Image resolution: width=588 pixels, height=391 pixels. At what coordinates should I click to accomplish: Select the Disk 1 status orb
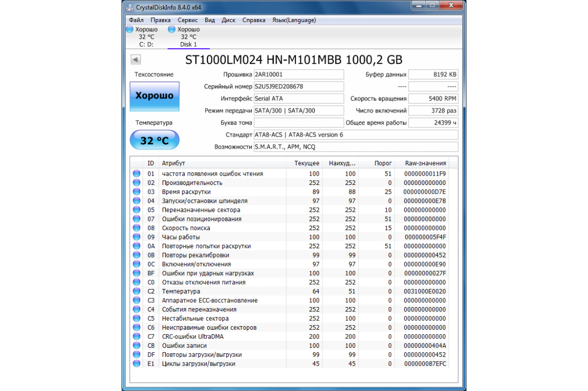pyautogui.click(x=172, y=29)
